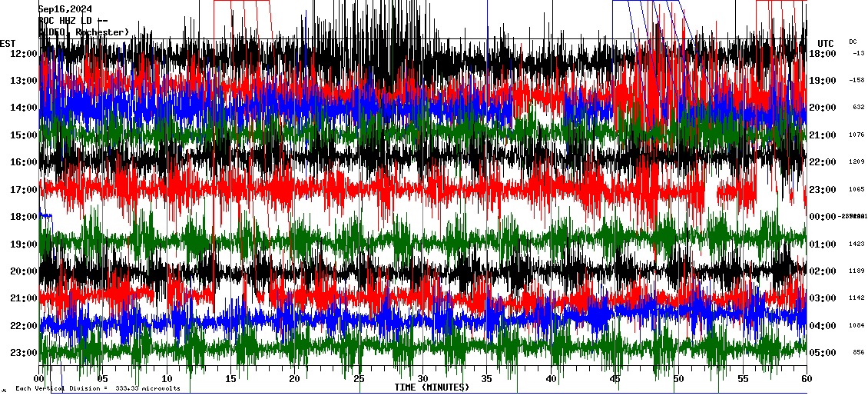This screenshot has width=868, height=399.
Task: Click the 12:00 EST row label
Action: point(23,54)
